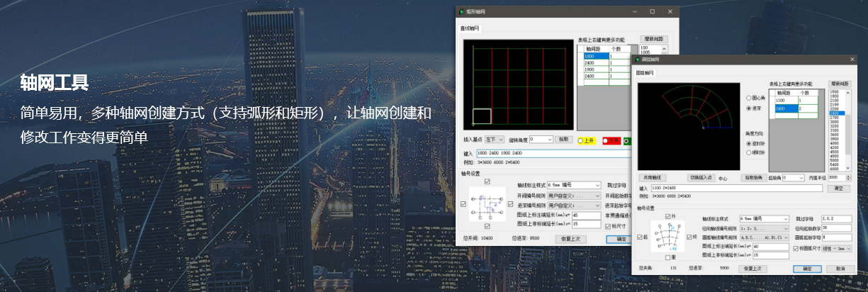
Task: Click the rectangular grid preview canvas
Action: click(x=518, y=85)
